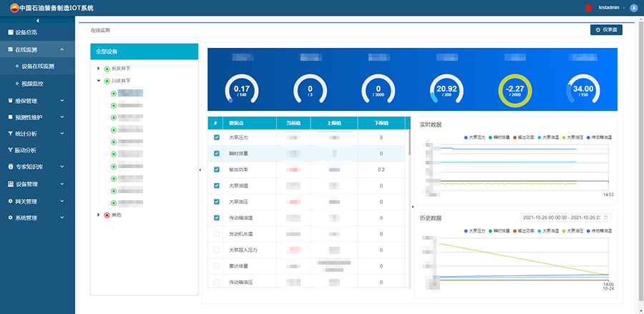Screen dimensions: 644x314
Task: Uncheck the 输出功率 checkbox
Action: (x=216, y=170)
